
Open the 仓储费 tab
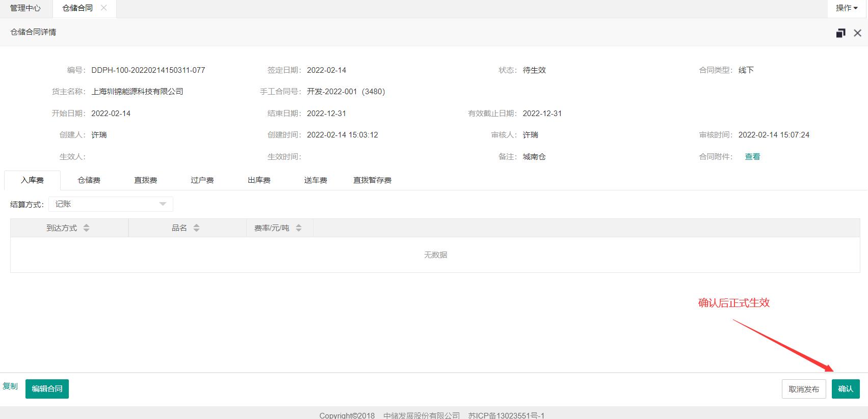pyautogui.click(x=89, y=180)
